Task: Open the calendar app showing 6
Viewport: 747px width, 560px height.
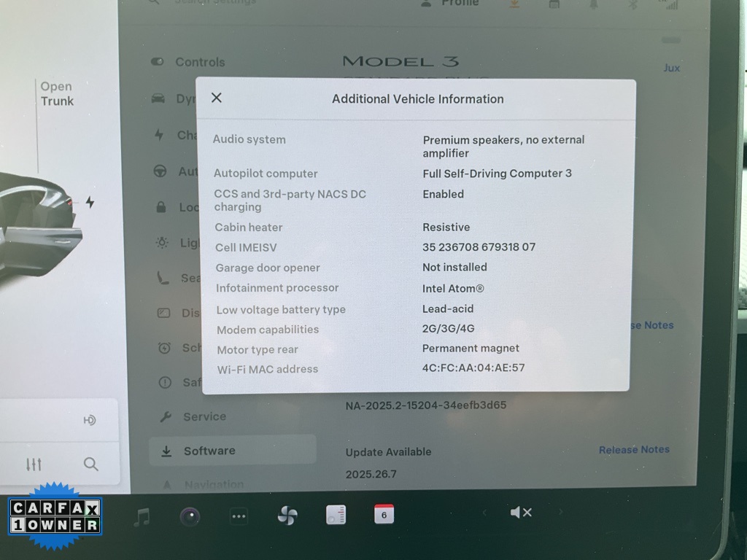Action: point(384,514)
